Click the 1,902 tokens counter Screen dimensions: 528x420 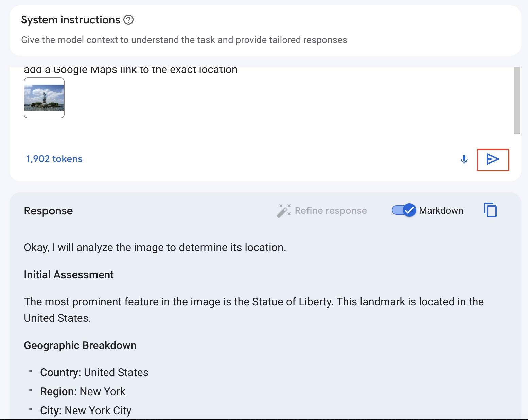click(54, 159)
